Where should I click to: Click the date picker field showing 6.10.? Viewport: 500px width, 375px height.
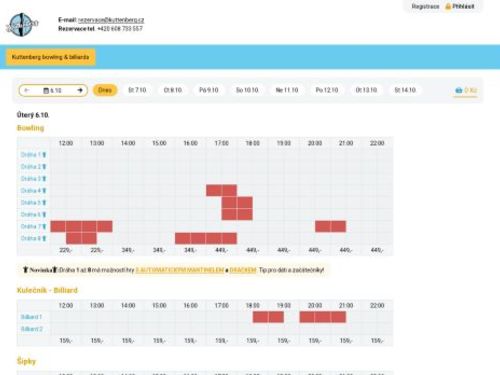(x=53, y=90)
